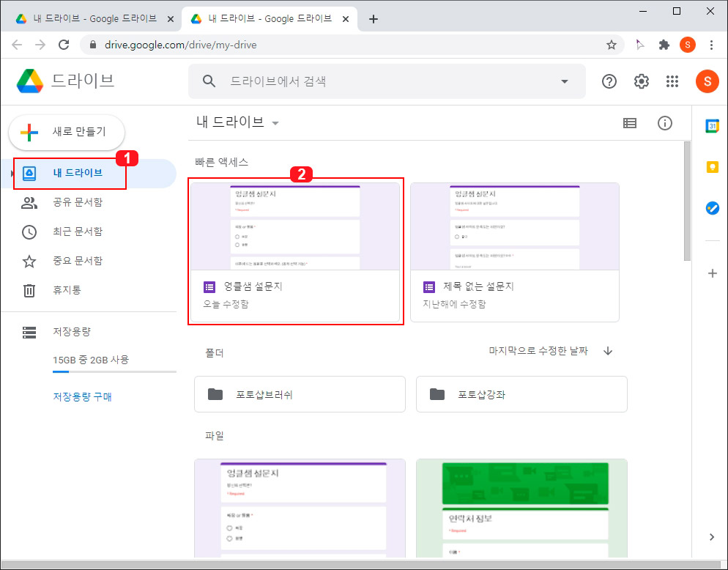Open Drive settings gear
This screenshot has height=570, width=728.
coord(641,81)
